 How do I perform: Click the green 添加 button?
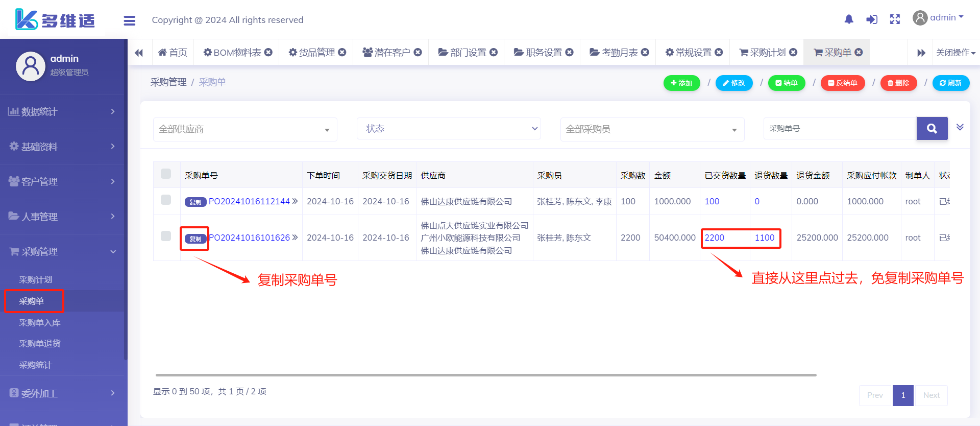[x=681, y=83]
